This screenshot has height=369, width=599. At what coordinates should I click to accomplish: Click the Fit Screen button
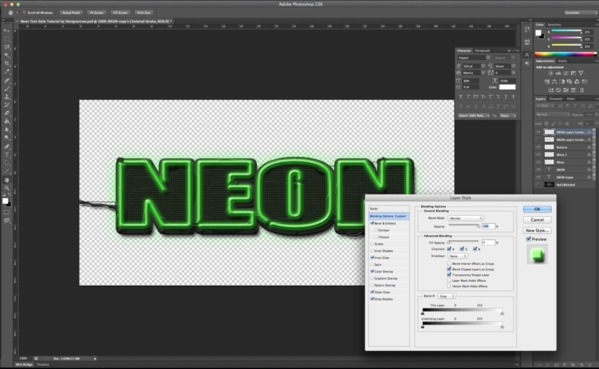click(97, 13)
